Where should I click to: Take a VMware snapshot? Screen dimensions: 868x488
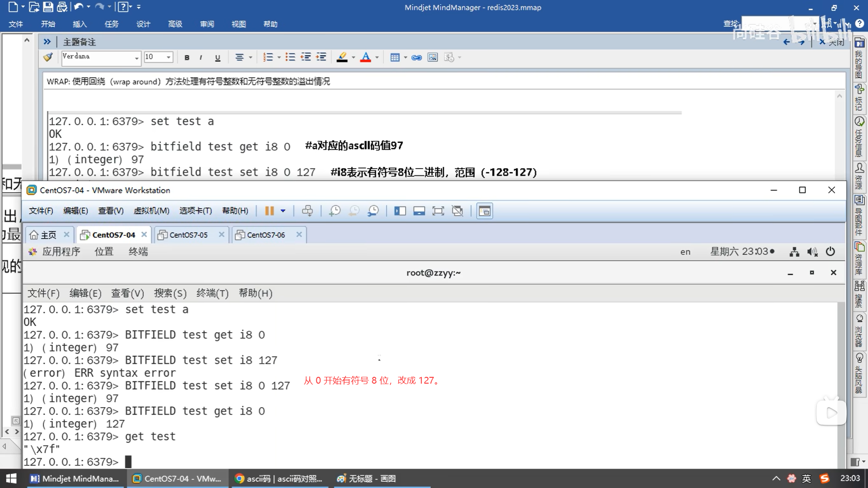pos(335,211)
